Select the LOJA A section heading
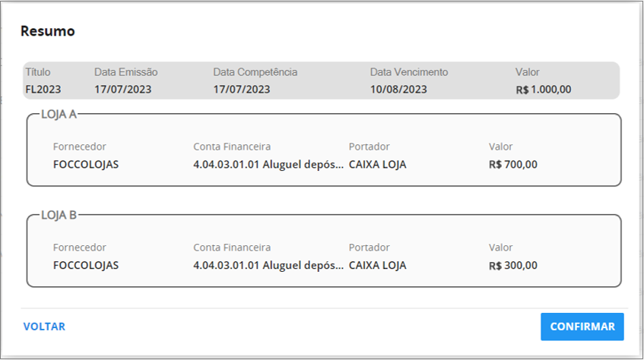This screenshot has width=644, height=360. pyautogui.click(x=59, y=114)
